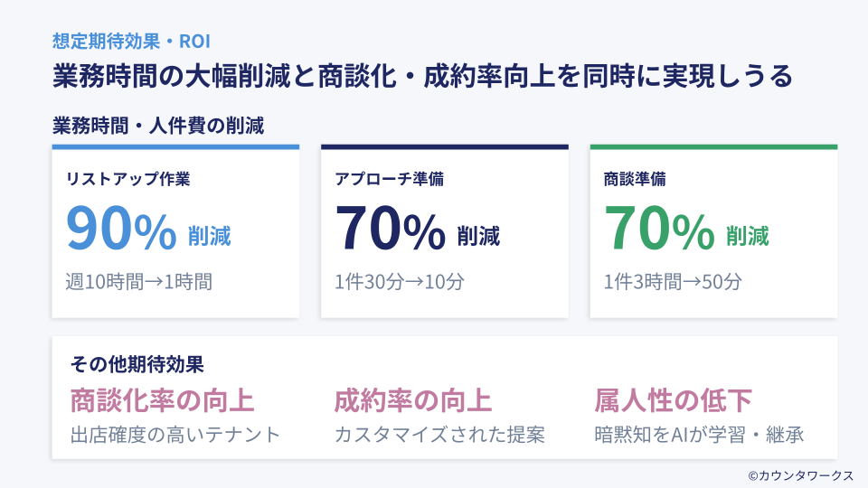The image size is (868, 488).
Task: Select the カスタマイズされた提案 description
Action: click(439, 435)
